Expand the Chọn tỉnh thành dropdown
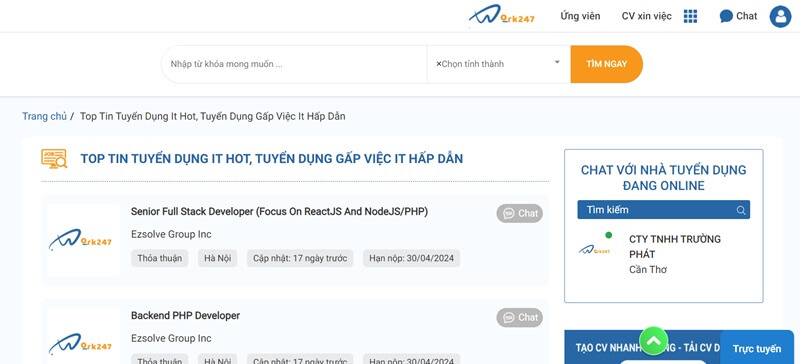800x364 pixels. [x=498, y=64]
